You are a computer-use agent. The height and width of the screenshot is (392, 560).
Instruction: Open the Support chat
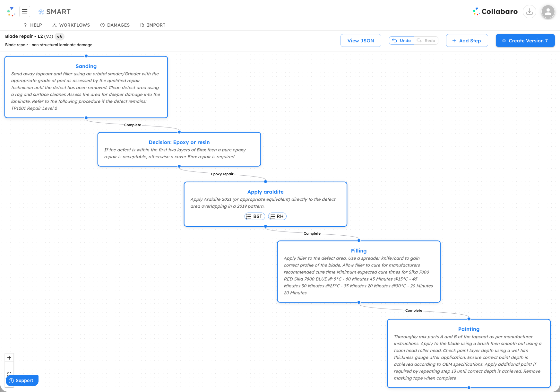pyautogui.click(x=22, y=380)
